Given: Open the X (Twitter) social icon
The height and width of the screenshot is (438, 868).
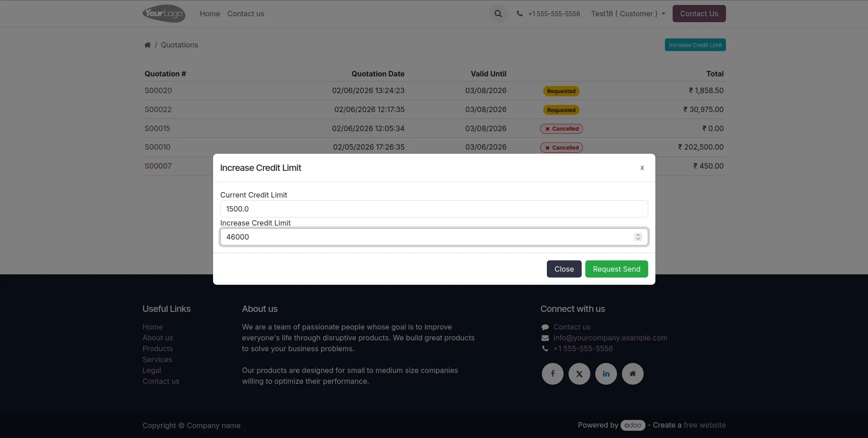Looking at the screenshot, I should pyautogui.click(x=579, y=374).
